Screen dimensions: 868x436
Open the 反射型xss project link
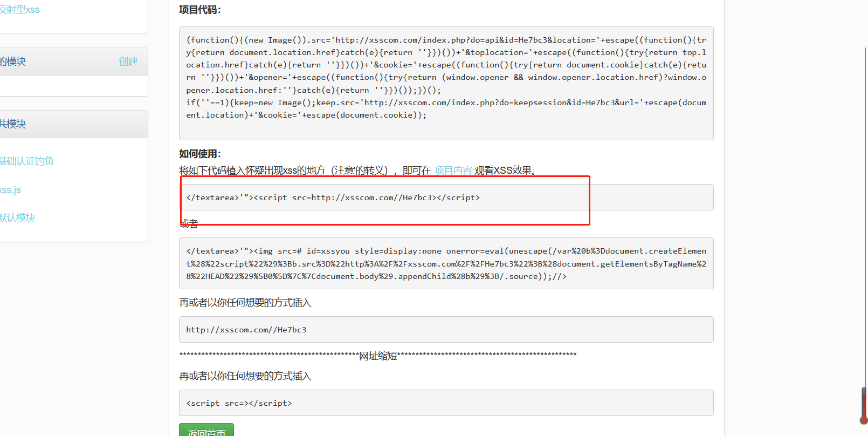[19, 10]
